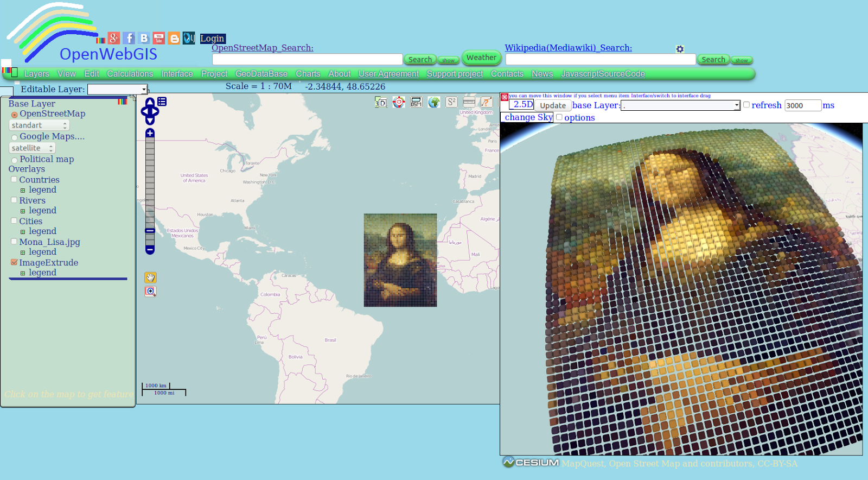Pan the map south with down arrow
Viewport: 868px width, 480px height.
(x=150, y=121)
